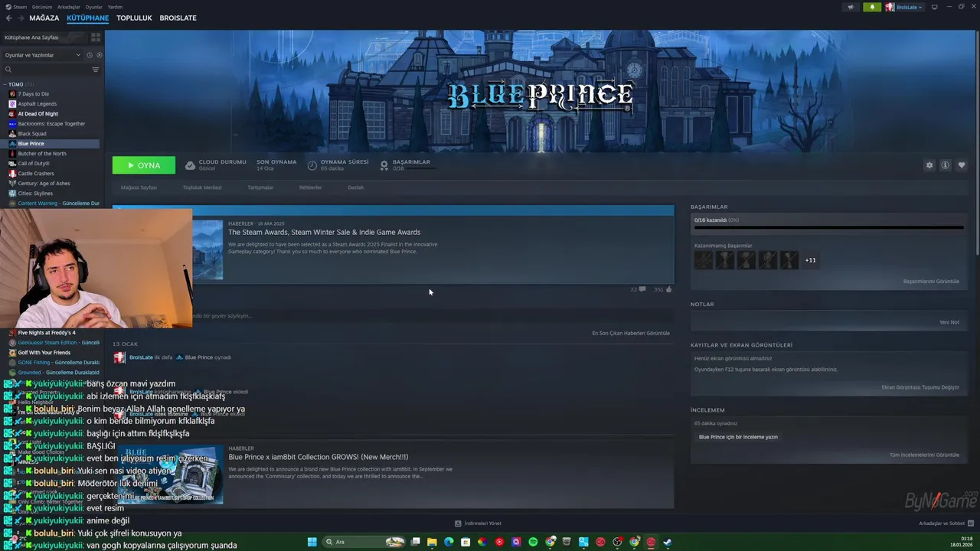Click the comments icon on news
Image resolution: width=980 pixels, height=551 pixels.
tap(642, 289)
